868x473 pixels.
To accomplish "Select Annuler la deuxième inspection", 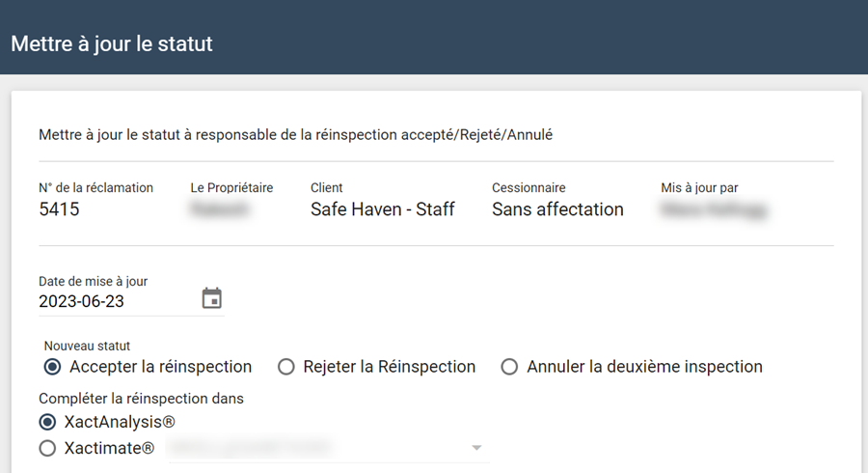I will [509, 367].
